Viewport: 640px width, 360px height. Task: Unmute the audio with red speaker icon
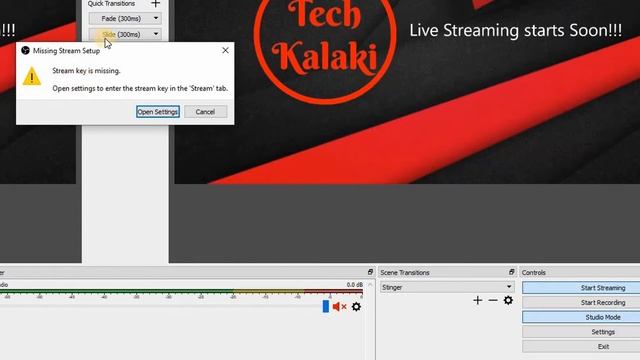coord(339,307)
